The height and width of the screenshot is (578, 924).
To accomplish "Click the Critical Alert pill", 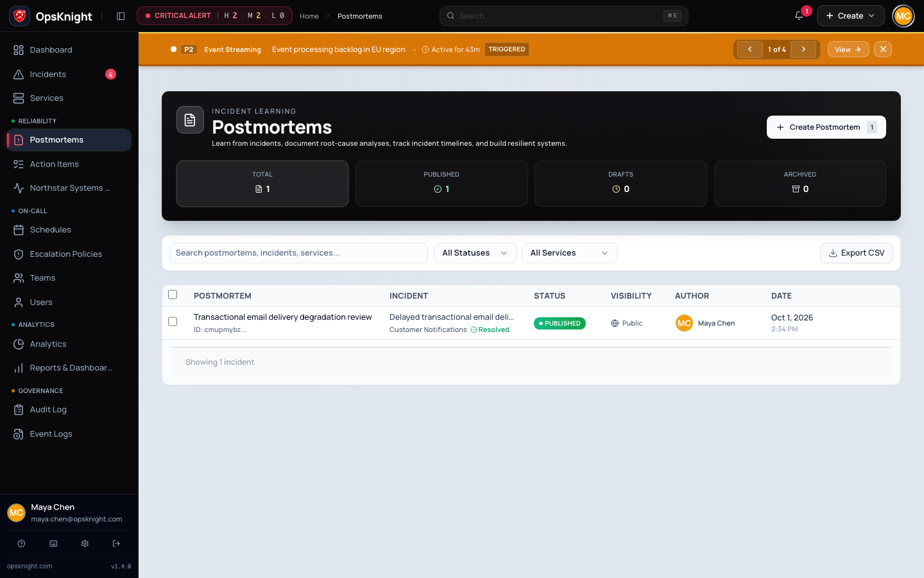I will [x=214, y=16].
